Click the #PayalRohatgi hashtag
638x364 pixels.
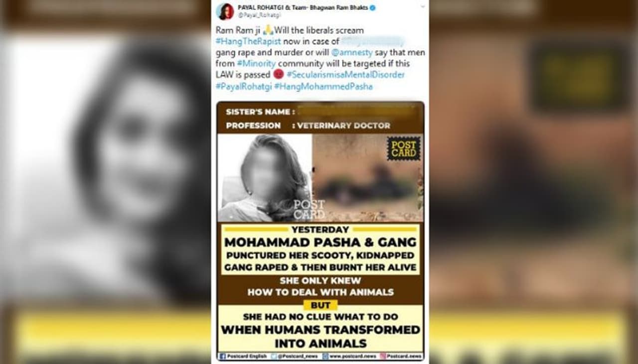[x=244, y=86]
